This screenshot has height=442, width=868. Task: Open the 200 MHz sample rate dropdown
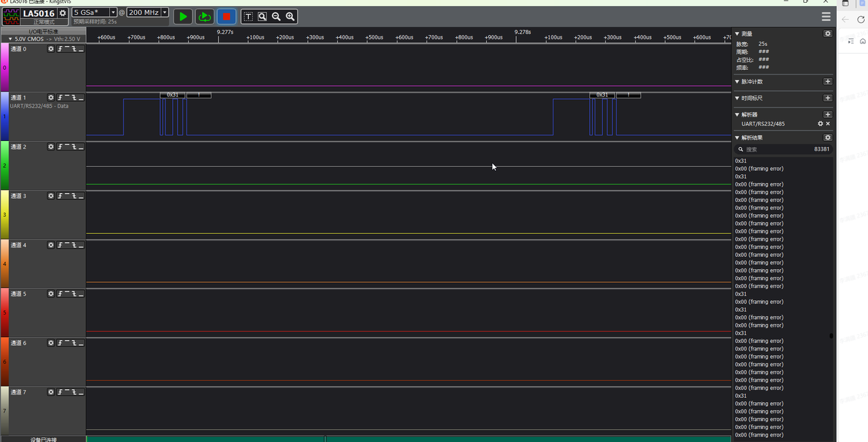click(x=165, y=13)
